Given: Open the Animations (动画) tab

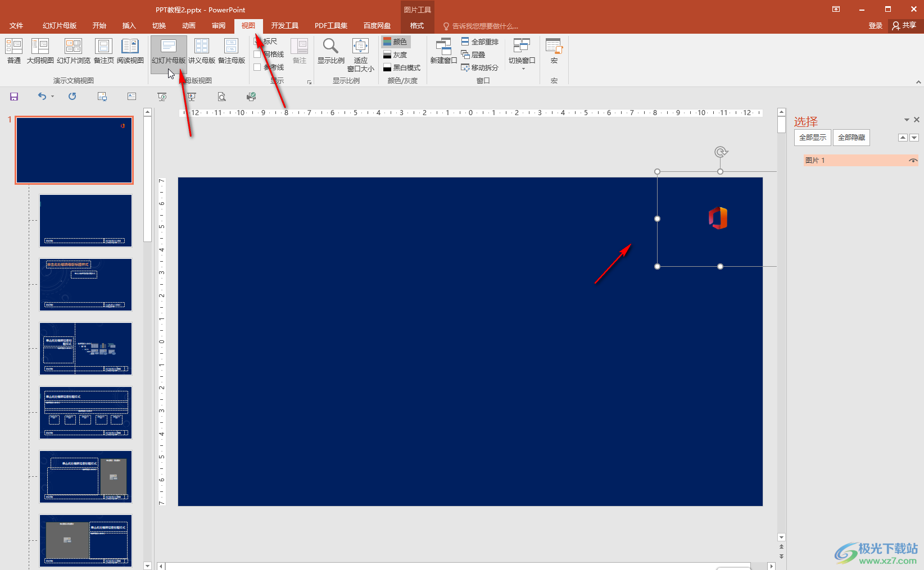Looking at the screenshot, I should (x=189, y=26).
